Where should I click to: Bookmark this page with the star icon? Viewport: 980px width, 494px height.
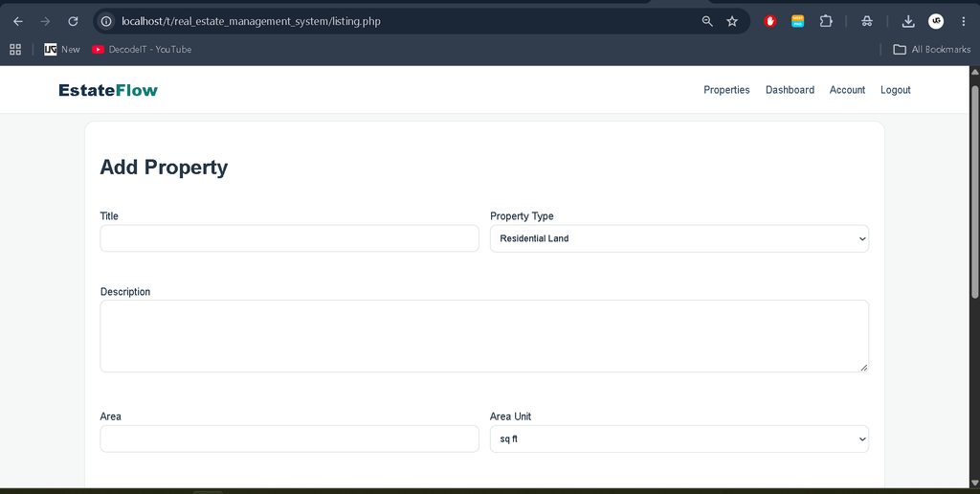tap(732, 21)
